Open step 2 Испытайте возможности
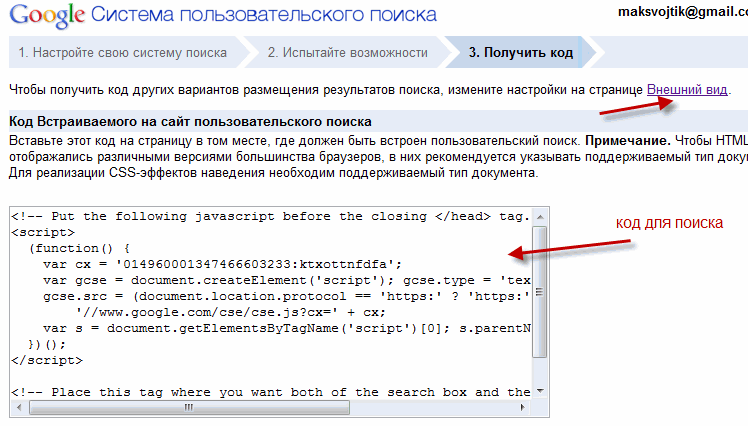This screenshot has height=426, width=748. pos(347,52)
